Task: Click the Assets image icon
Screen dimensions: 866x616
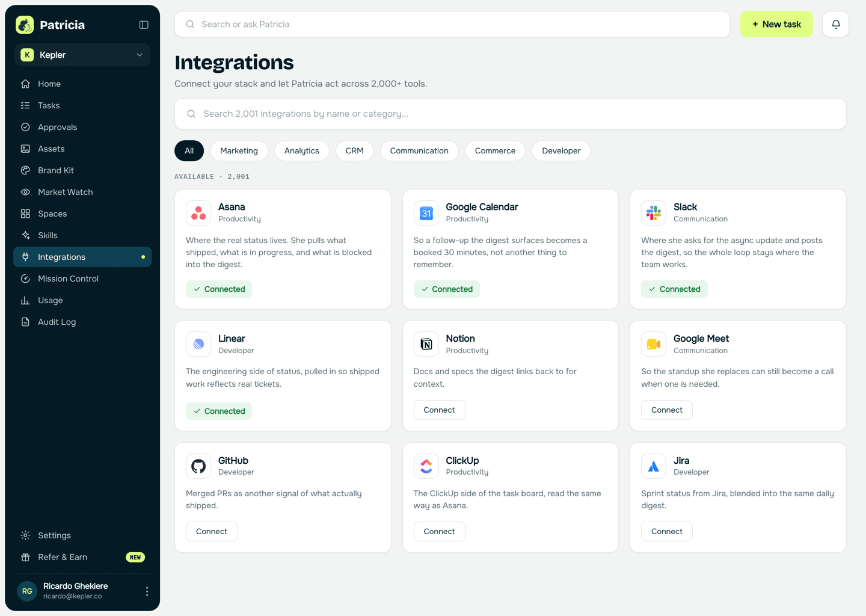Action: [25, 149]
